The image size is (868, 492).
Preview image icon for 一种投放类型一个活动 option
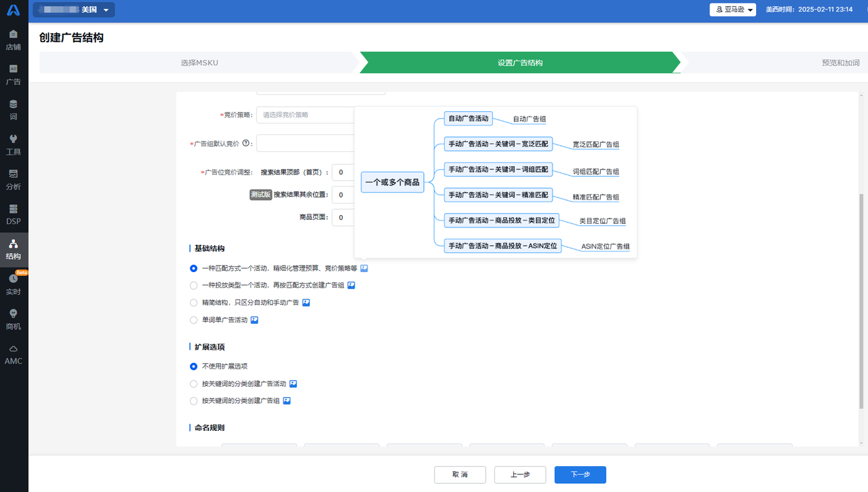point(351,285)
